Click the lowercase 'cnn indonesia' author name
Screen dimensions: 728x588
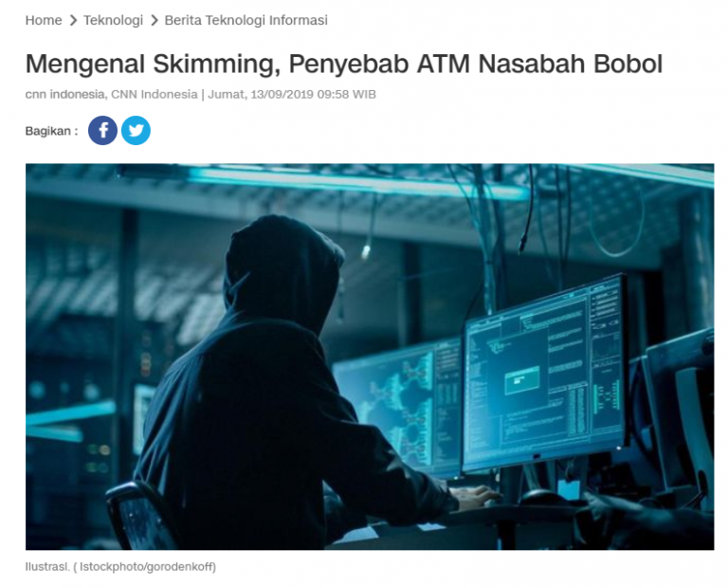65,94
